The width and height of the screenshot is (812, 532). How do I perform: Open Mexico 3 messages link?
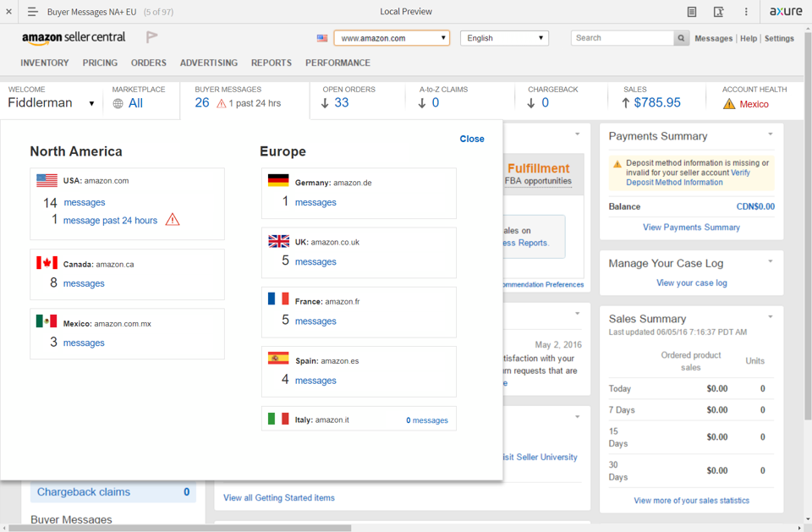tap(84, 343)
